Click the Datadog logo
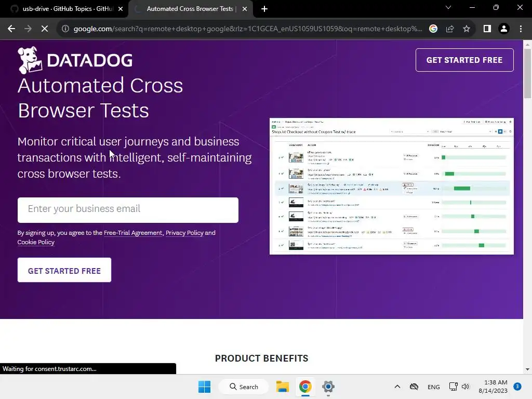This screenshot has height=399, width=532. click(75, 60)
